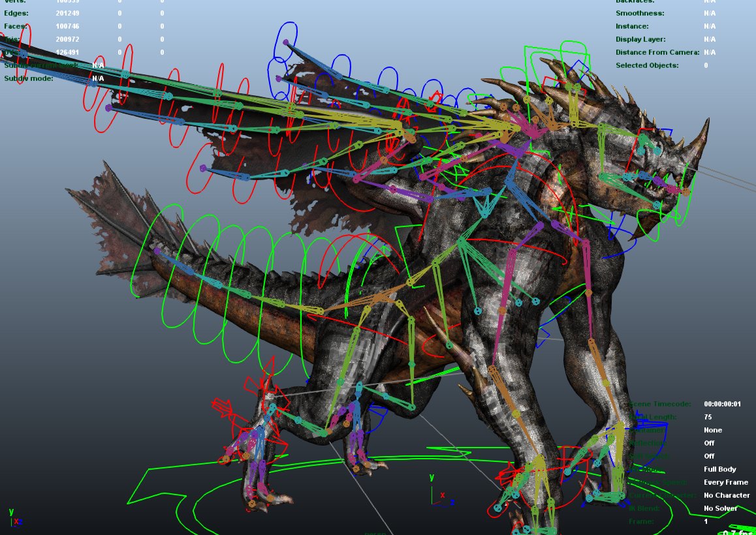Screen dimensions: 756x535
Task: Click the length value 75
Action: pos(708,417)
